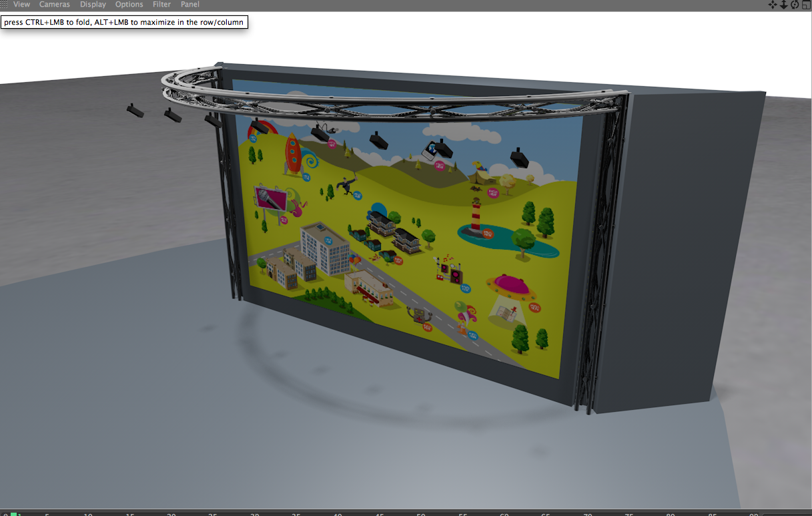Click the green playhead on the timeline
812x516 pixels.
click(x=13, y=514)
